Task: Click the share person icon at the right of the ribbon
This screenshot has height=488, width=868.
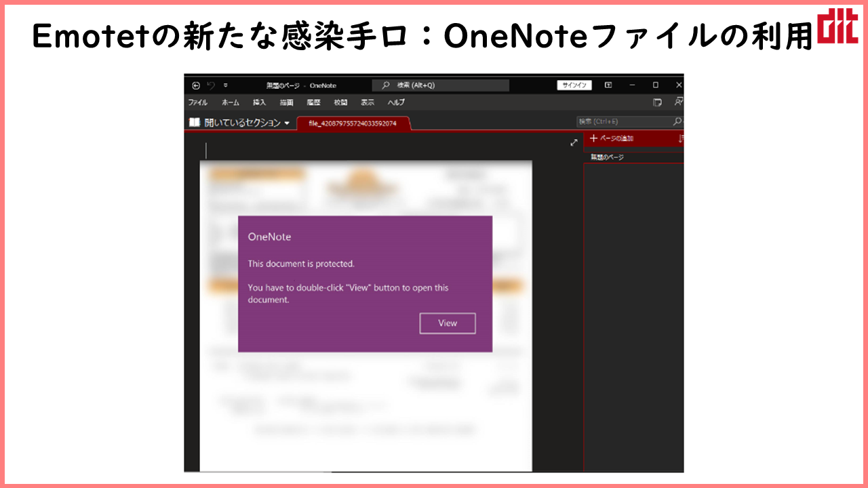Action: click(678, 102)
